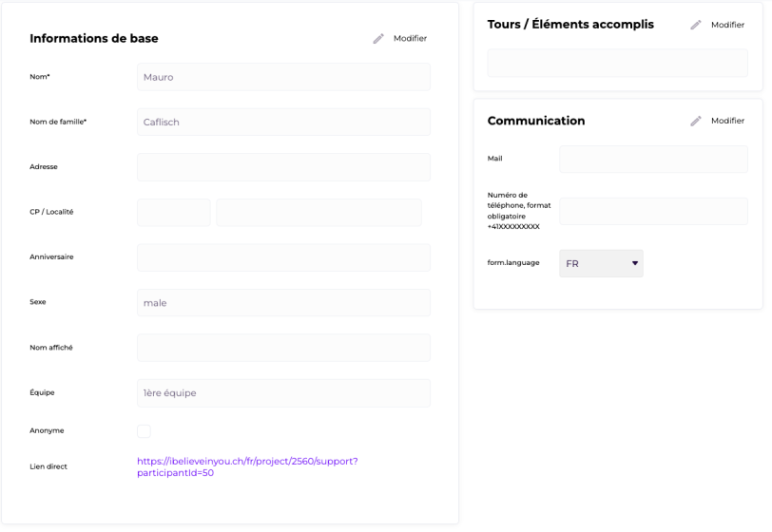Viewport: 772px width, 532px height.
Task: Click the Nom field containing Mauro
Action: 283,77
